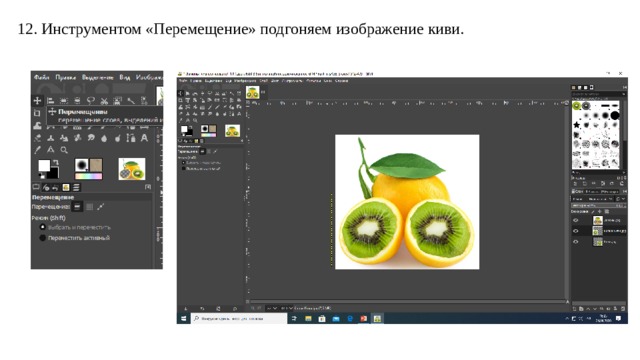This screenshot has width=640, height=360.
Task: Select the Text tool letter A icon
Action: [x=144, y=138]
